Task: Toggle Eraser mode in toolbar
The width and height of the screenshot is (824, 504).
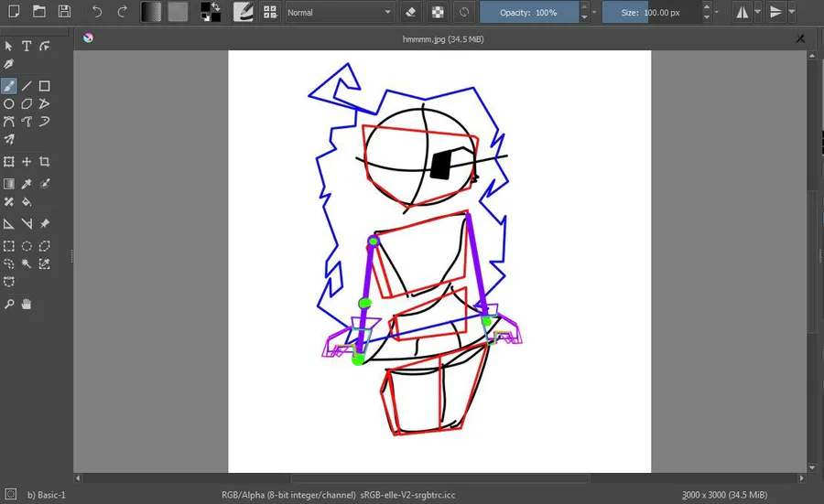Action: click(x=411, y=12)
